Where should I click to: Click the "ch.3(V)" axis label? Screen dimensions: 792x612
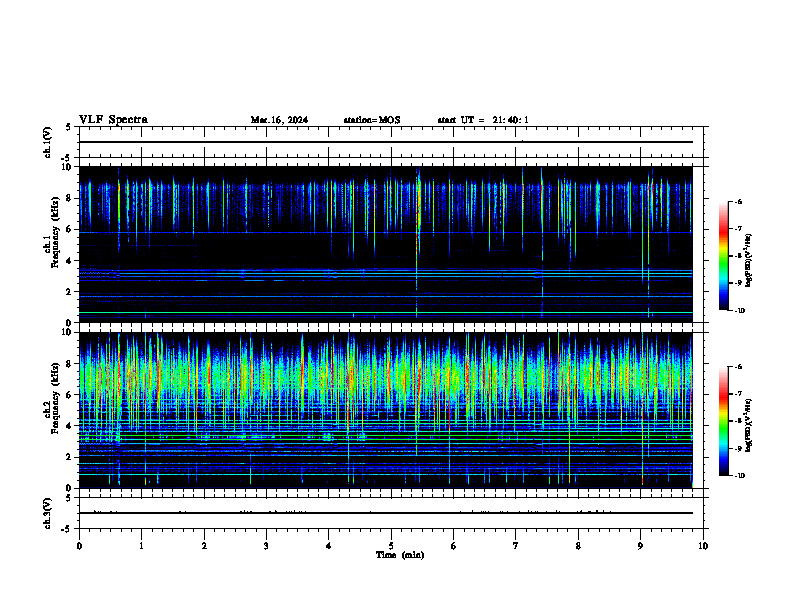47,513
